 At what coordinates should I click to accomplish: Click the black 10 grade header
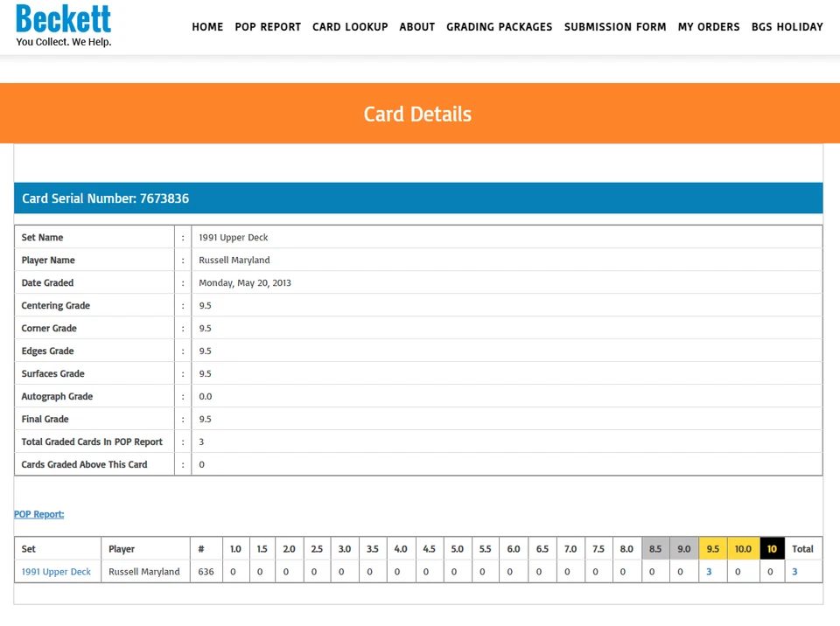click(x=772, y=549)
